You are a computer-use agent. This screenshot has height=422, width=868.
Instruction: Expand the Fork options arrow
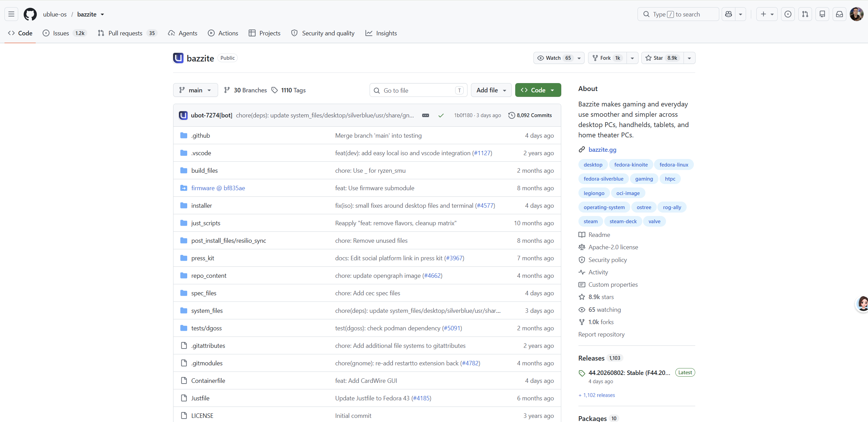632,58
